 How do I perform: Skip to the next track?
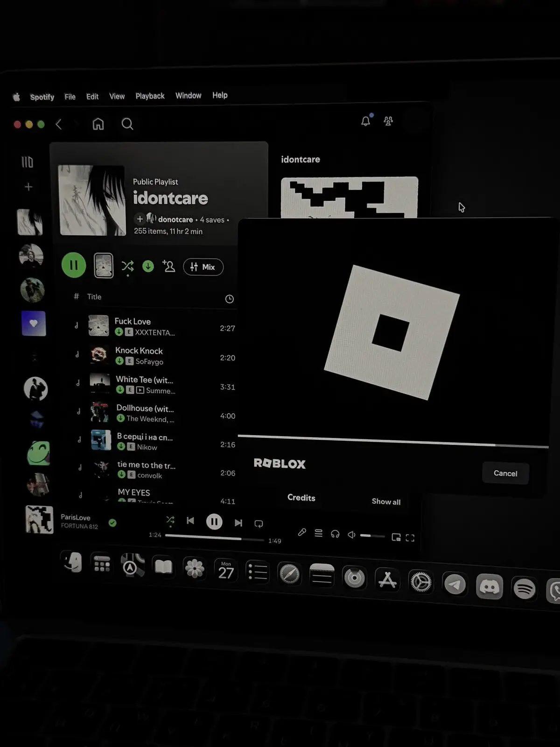[x=238, y=522]
